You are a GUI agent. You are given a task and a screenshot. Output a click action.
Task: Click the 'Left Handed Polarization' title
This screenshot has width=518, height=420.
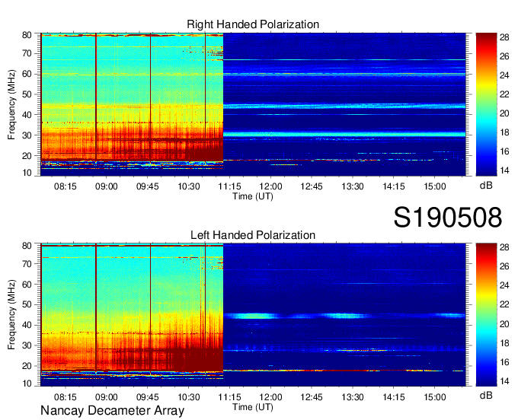click(x=253, y=235)
